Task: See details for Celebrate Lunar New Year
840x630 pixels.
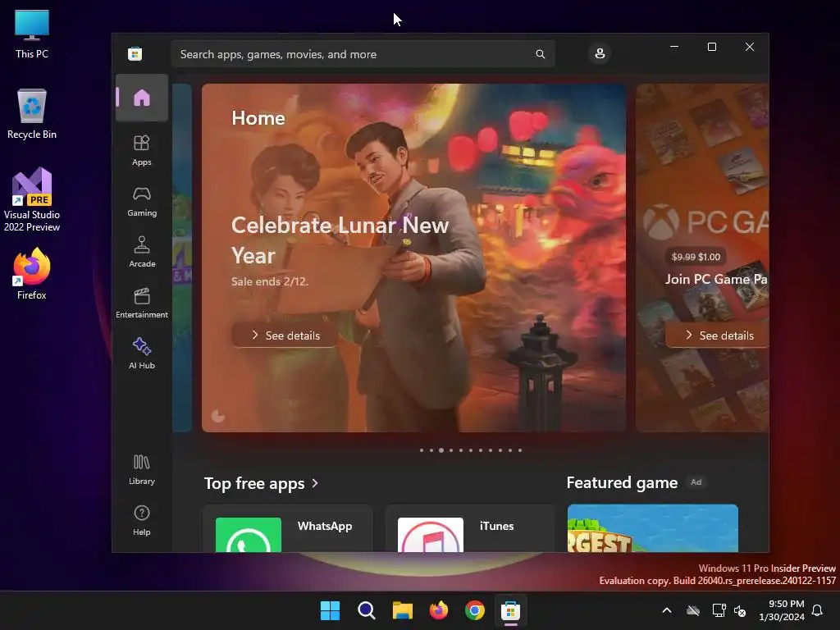Action: tap(285, 336)
